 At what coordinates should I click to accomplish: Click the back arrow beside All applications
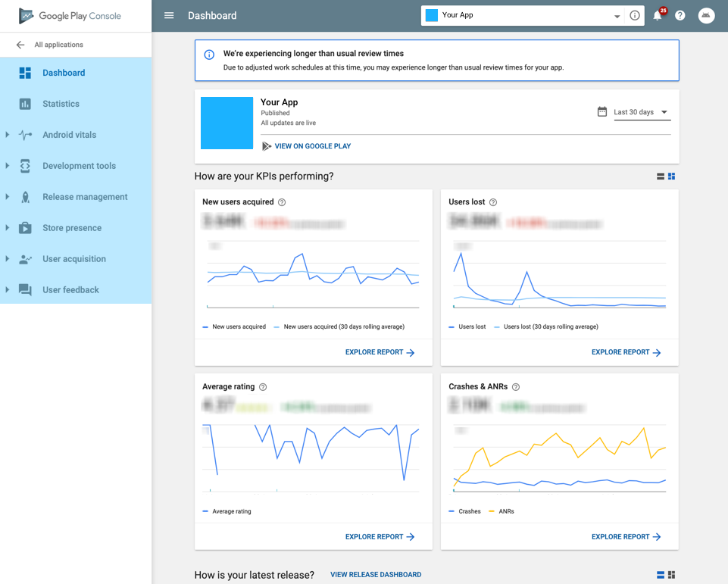(x=20, y=45)
